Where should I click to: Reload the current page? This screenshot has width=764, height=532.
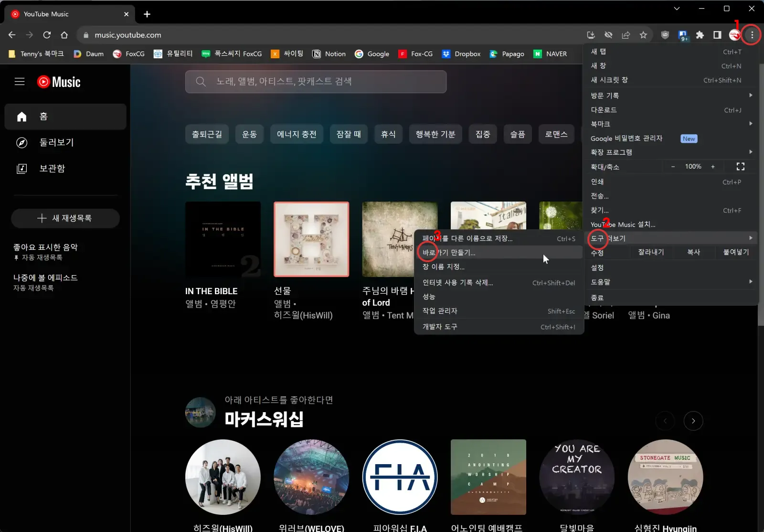tap(47, 35)
